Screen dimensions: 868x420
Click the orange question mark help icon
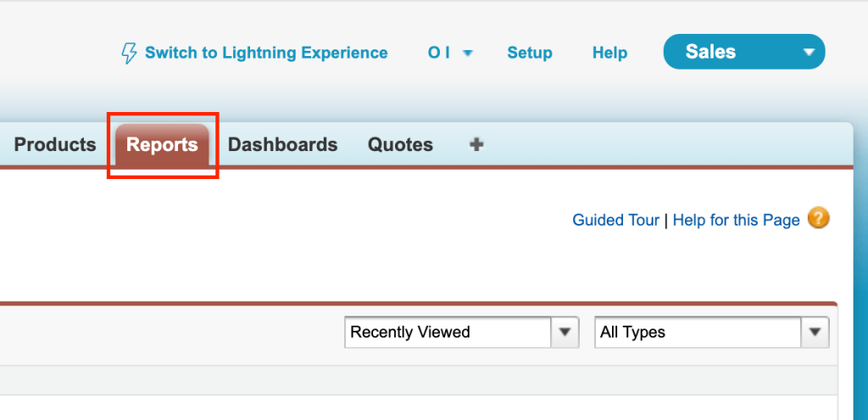819,218
